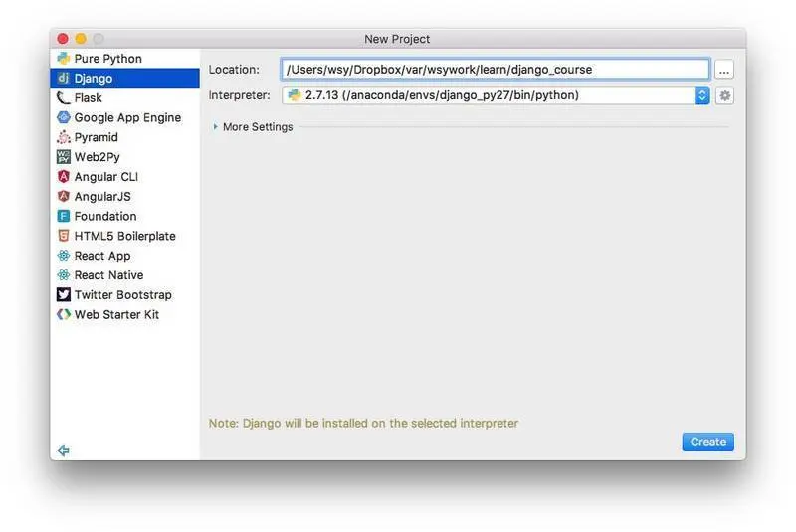796x532 pixels.
Task: Click the Pyramid project icon
Action: 64,137
